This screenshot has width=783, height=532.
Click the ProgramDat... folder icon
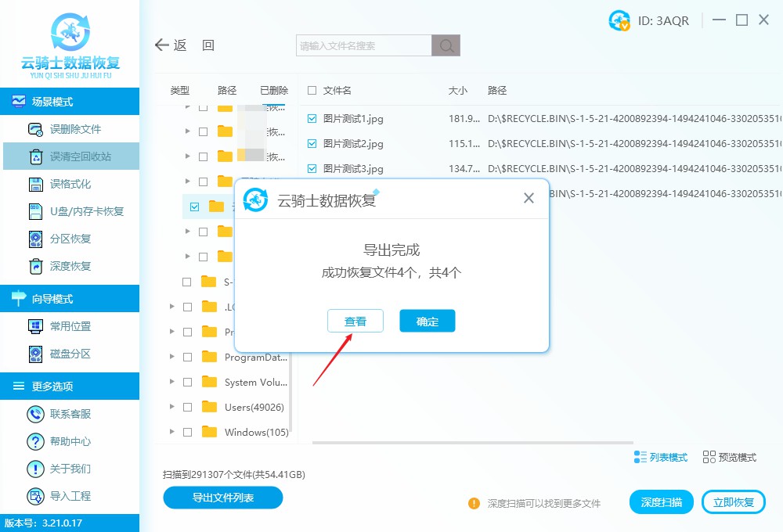[209, 357]
